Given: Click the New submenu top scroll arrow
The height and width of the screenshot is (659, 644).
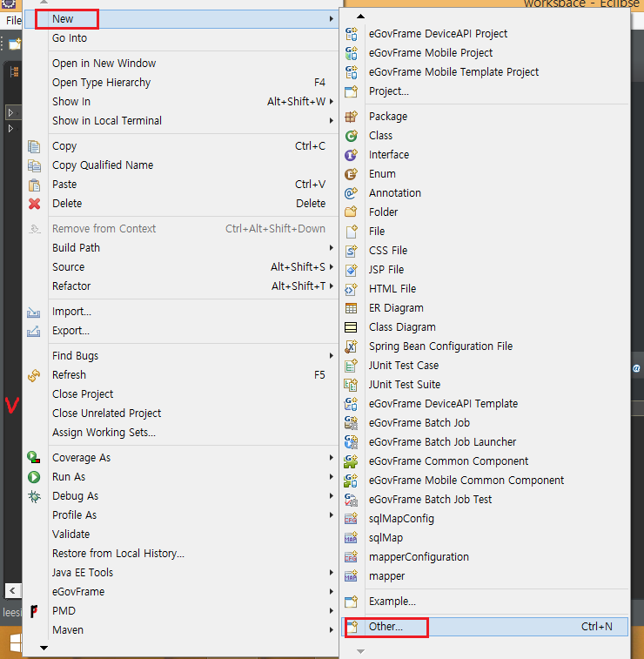Looking at the screenshot, I should 360,17.
